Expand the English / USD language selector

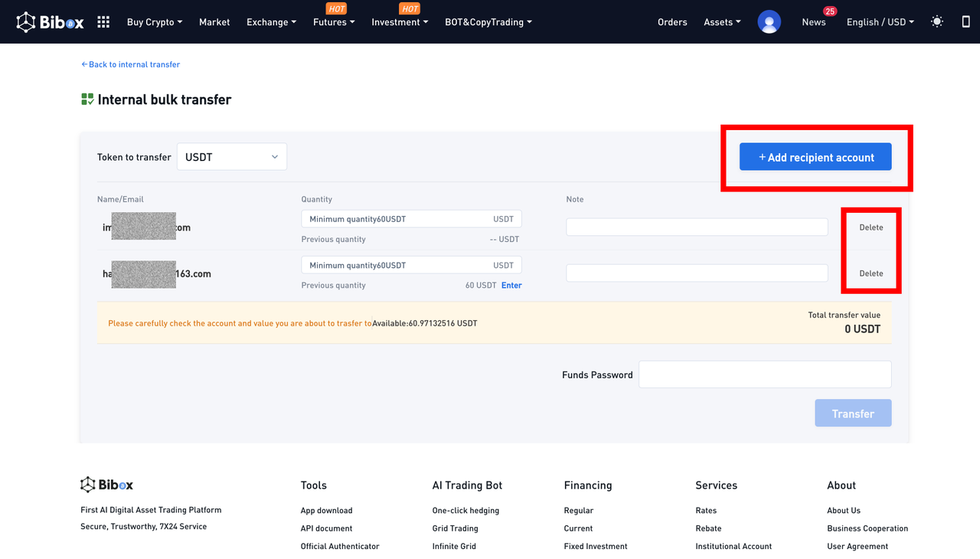[880, 22]
